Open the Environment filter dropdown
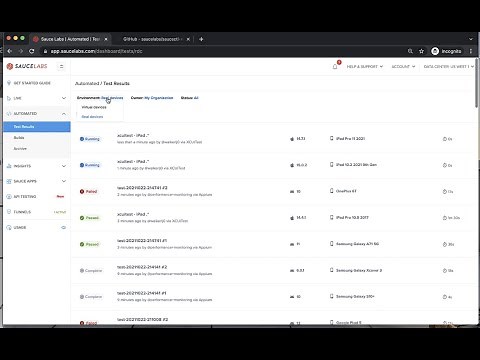 (100, 98)
